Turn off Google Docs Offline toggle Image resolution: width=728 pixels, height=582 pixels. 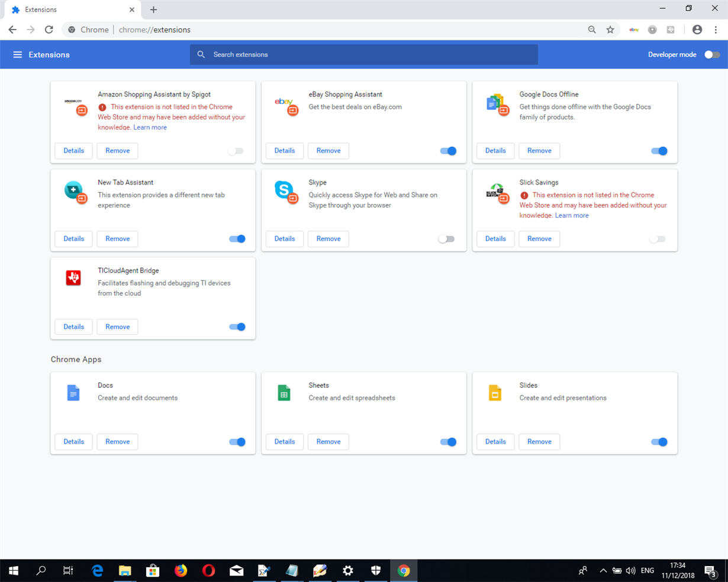pyautogui.click(x=659, y=151)
